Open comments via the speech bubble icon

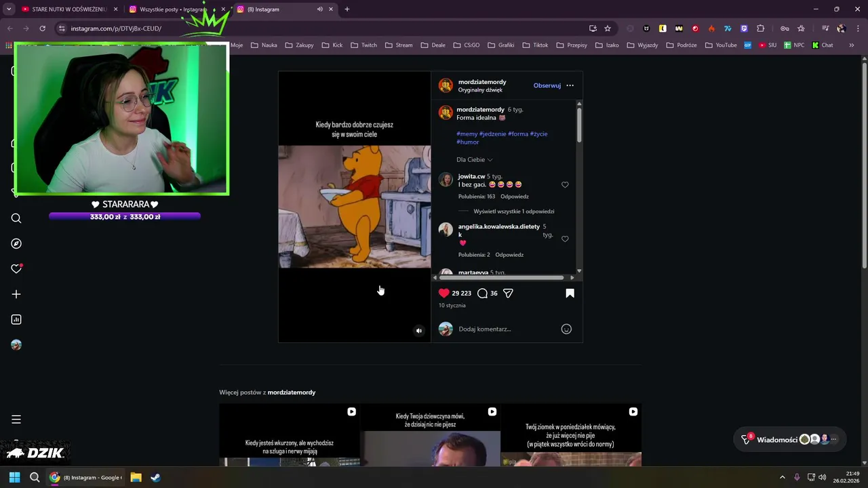point(482,293)
